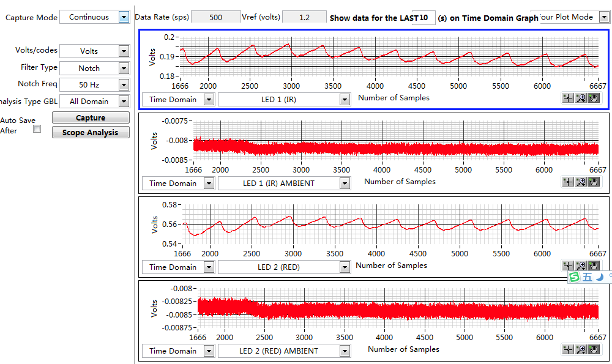This screenshot has width=612, height=364.
Task: Open the Capture Mode dropdown arrow
Action: [124, 17]
